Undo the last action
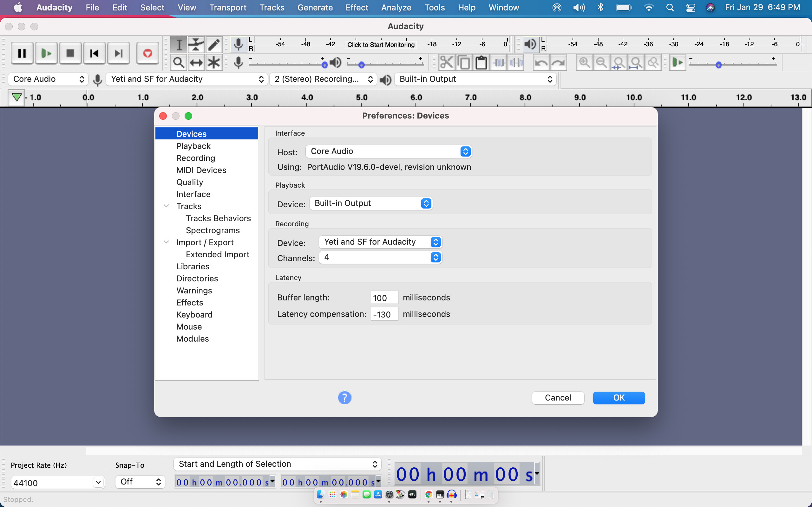 [541, 62]
